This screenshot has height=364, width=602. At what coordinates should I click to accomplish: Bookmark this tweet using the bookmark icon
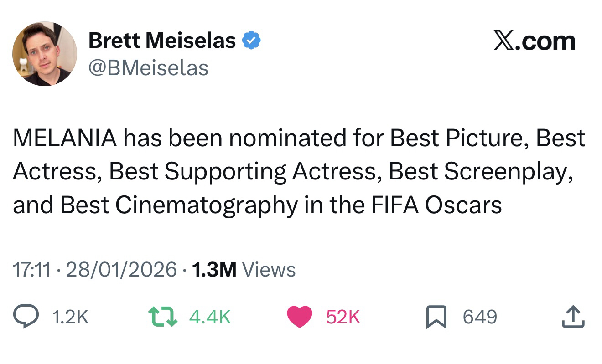coord(436,317)
